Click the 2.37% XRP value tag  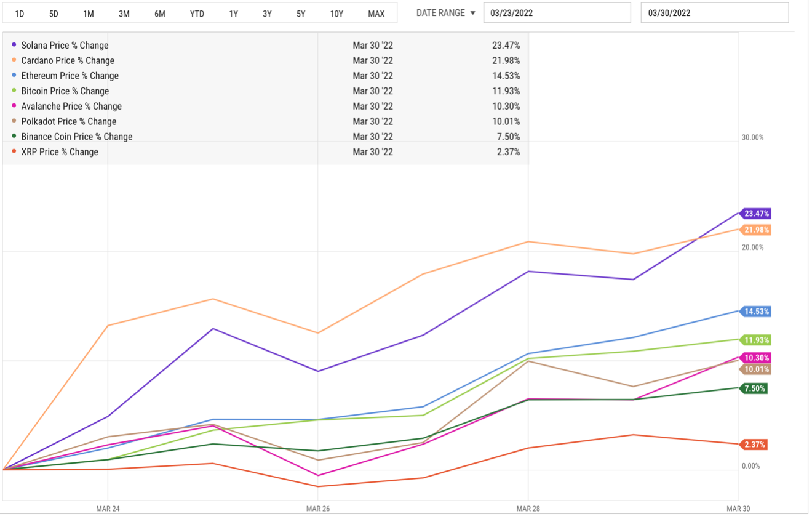pos(754,445)
